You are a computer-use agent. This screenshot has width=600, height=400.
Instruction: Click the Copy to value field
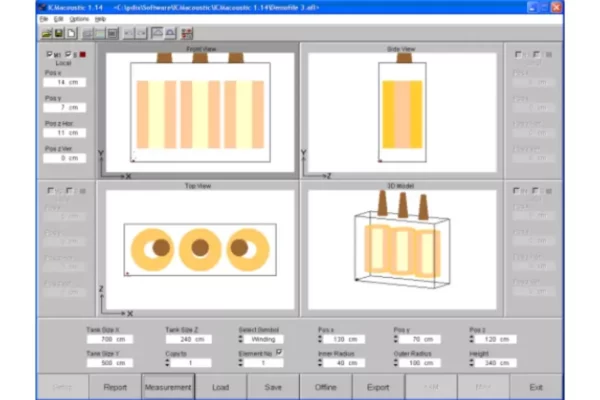[191, 363]
